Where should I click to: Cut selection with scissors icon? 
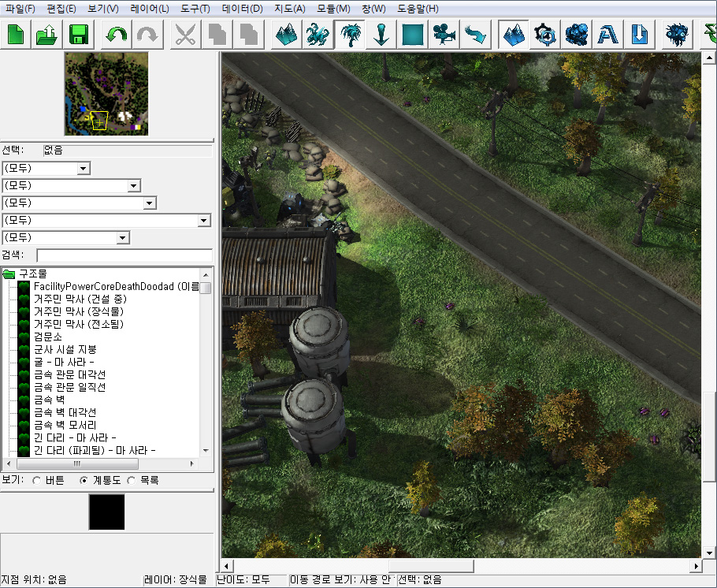coord(185,35)
